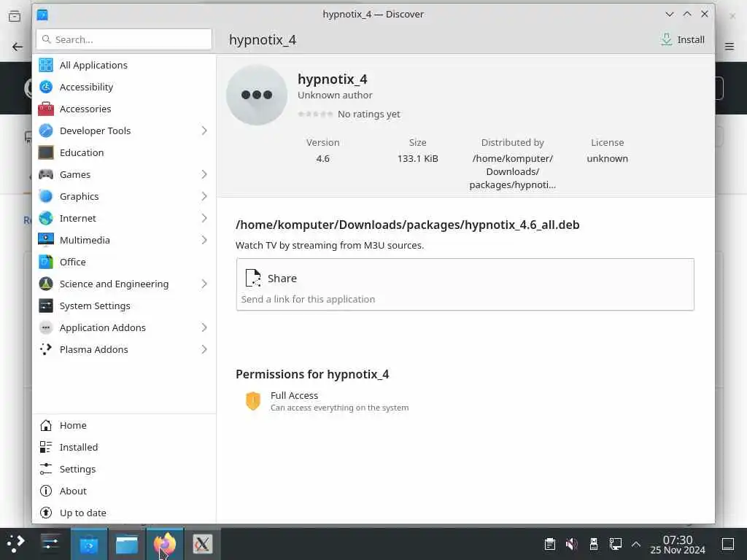Click the Office category icon
Viewport: 747px width, 560px height.
point(46,262)
